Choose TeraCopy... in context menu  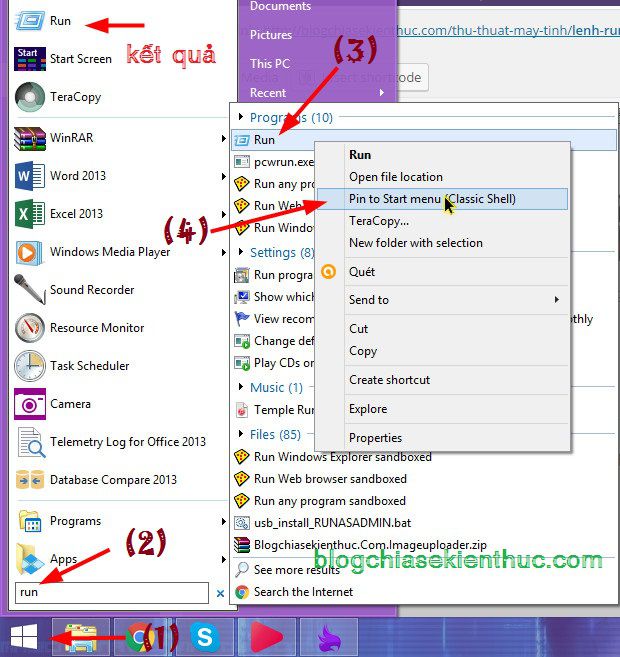[x=442, y=221]
